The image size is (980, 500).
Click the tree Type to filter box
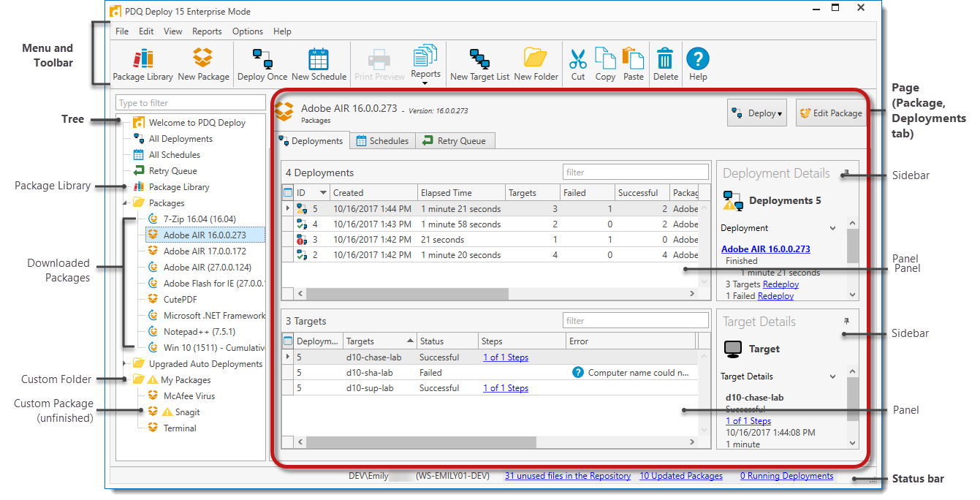(x=191, y=103)
